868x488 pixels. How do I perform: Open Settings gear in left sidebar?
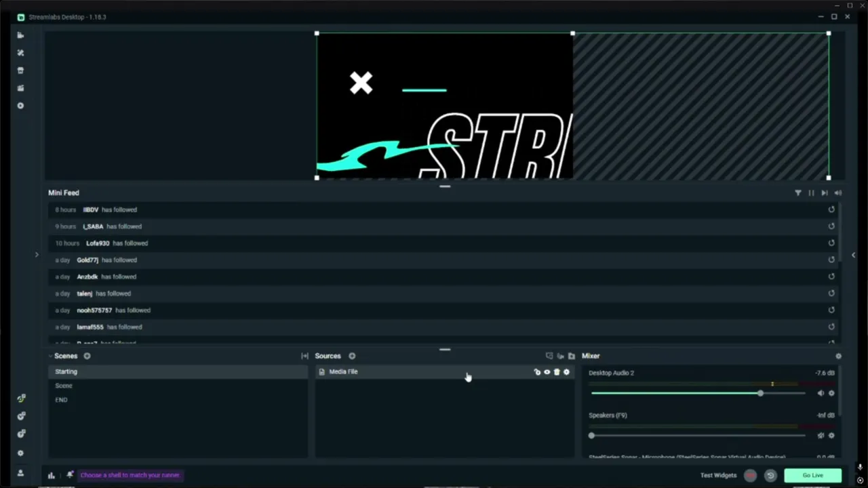20,453
